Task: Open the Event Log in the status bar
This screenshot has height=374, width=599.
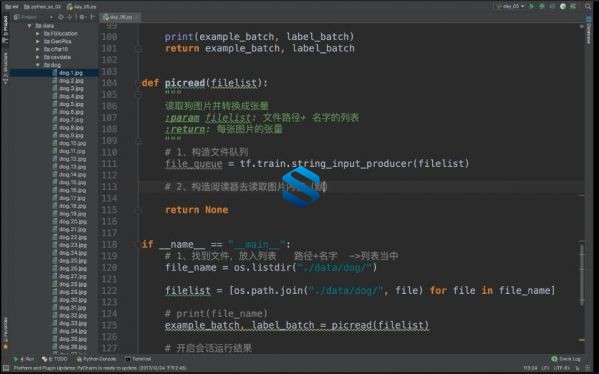Action: click(x=566, y=359)
